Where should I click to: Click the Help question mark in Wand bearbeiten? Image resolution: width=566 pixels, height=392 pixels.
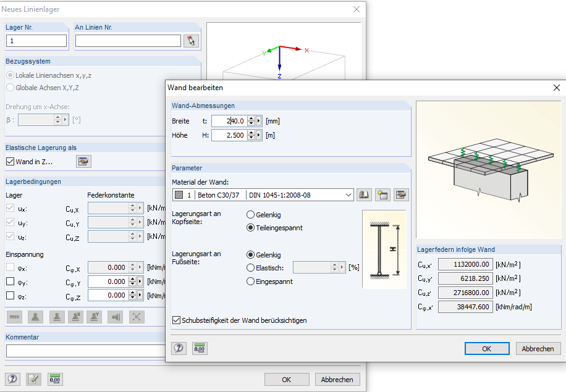click(x=179, y=348)
